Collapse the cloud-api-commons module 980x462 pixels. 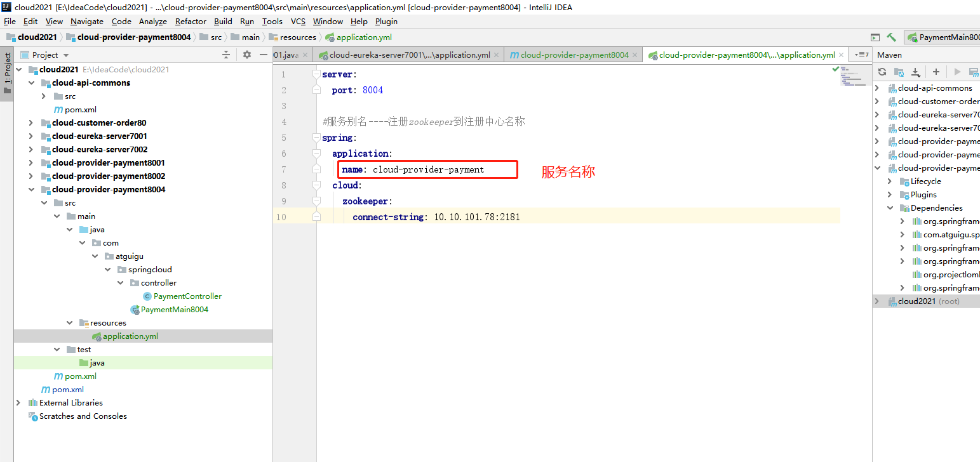click(x=31, y=82)
